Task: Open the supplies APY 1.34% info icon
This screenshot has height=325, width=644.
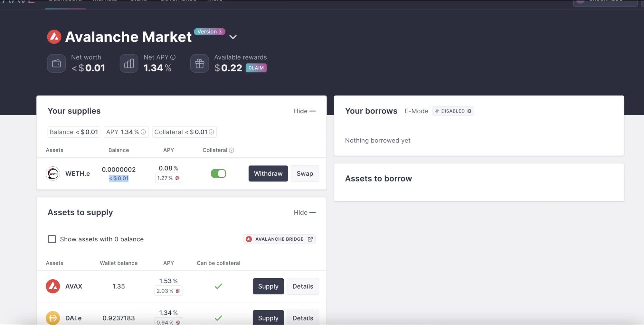Action: pos(143,132)
